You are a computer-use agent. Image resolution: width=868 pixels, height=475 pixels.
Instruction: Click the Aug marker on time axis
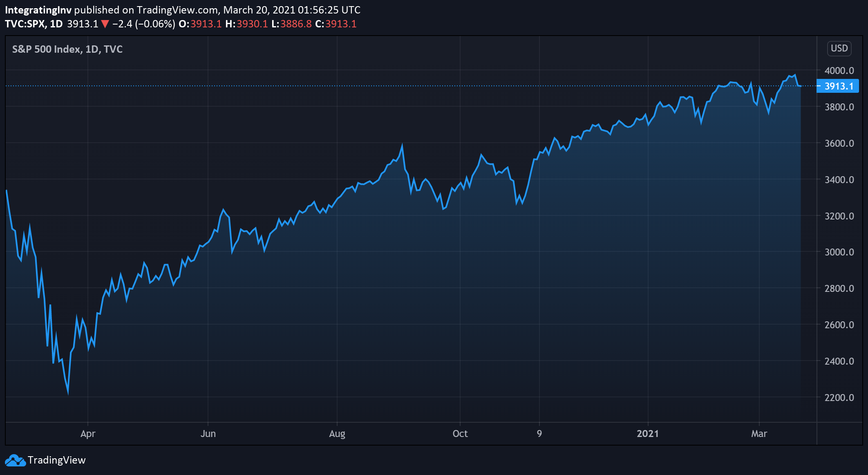click(337, 434)
